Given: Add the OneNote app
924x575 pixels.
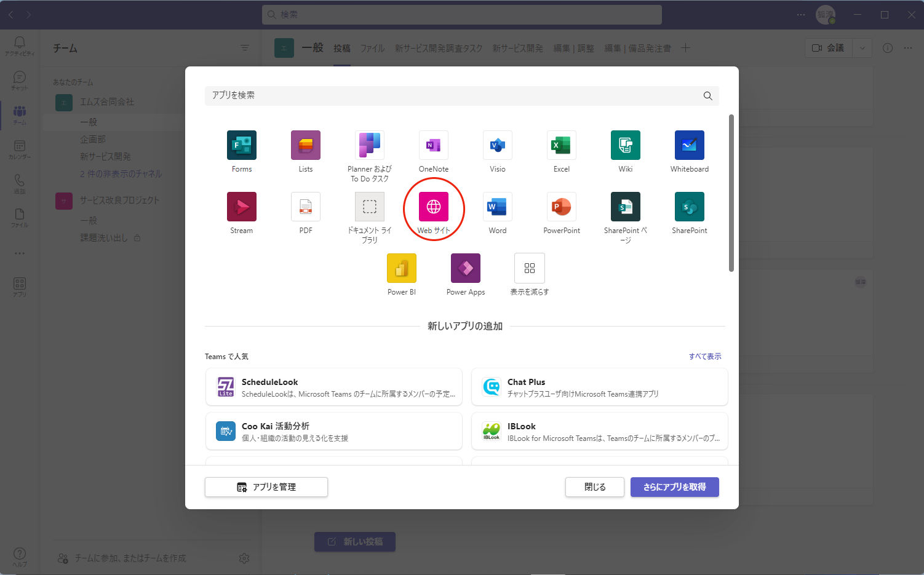Looking at the screenshot, I should (x=434, y=145).
